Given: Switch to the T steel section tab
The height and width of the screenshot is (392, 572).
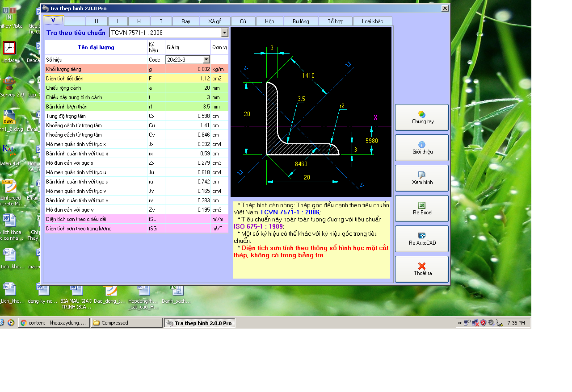Looking at the screenshot, I should 161,21.
